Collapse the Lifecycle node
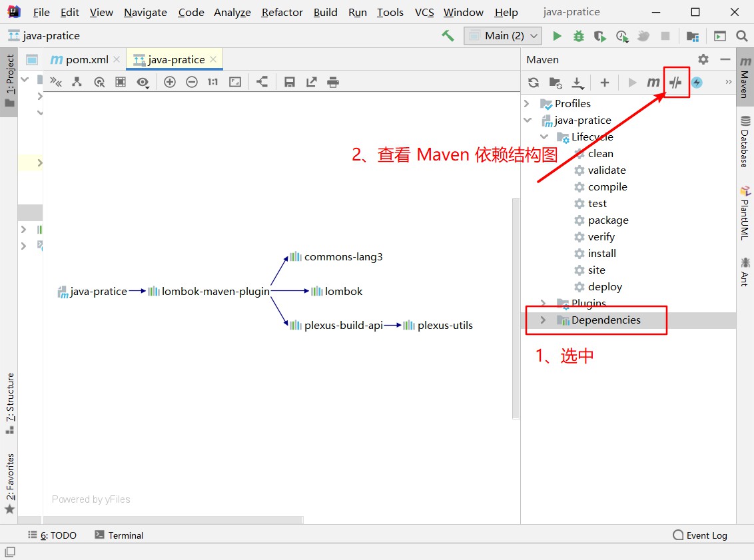This screenshot has width=754, height=560. click(544, 137)
